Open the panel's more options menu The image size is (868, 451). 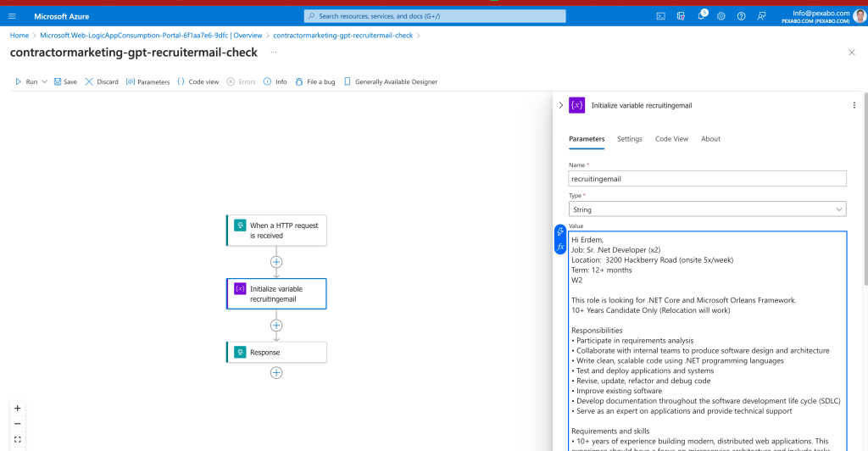coord(854,105)
